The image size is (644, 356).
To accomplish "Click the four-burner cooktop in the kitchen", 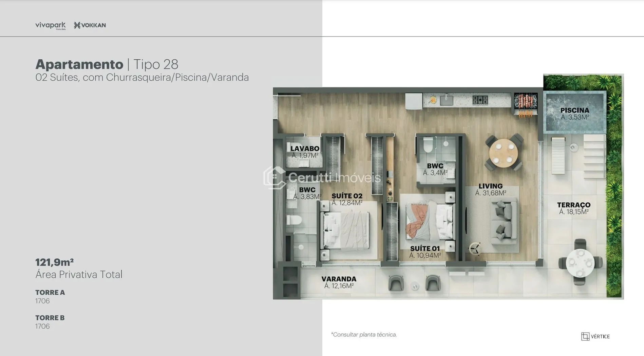I will coord(480,100).
